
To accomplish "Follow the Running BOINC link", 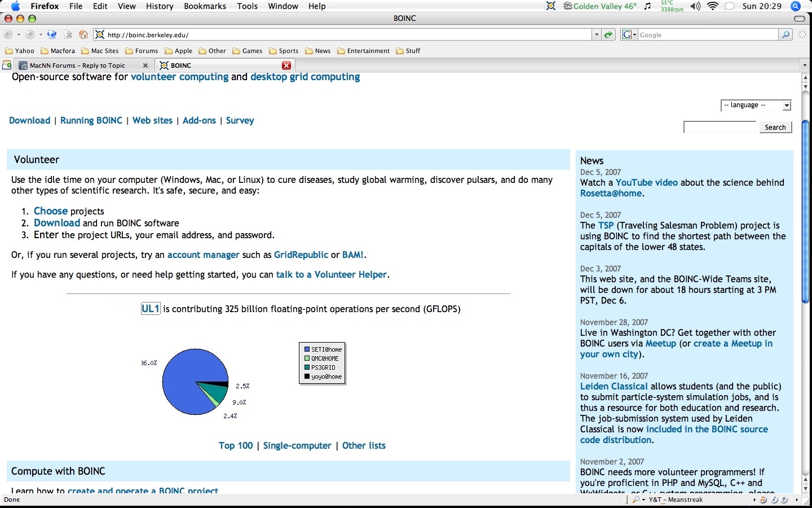I will (x=91, y=121).
